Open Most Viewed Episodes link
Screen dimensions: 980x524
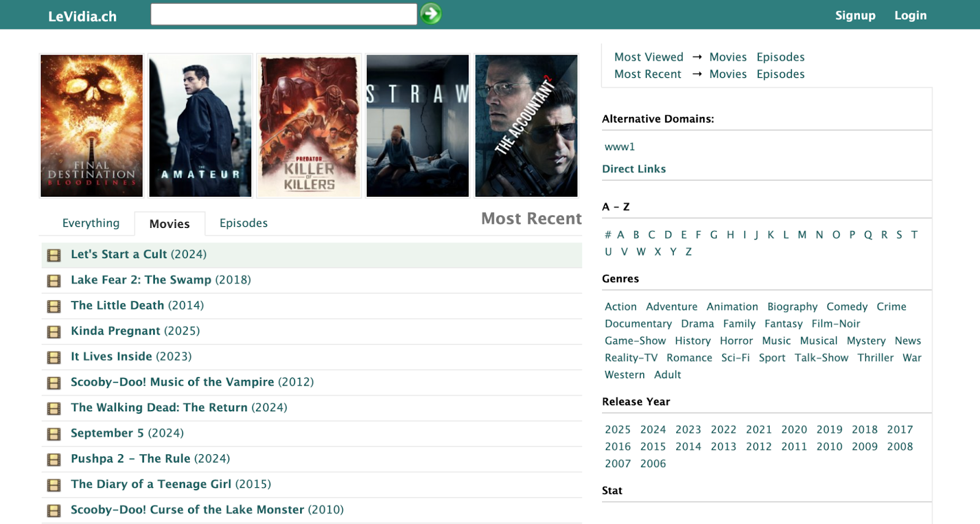tap(780, 57)
